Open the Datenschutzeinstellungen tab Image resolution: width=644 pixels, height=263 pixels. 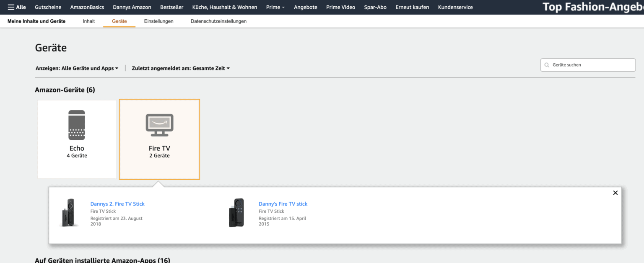coord(218,21)
